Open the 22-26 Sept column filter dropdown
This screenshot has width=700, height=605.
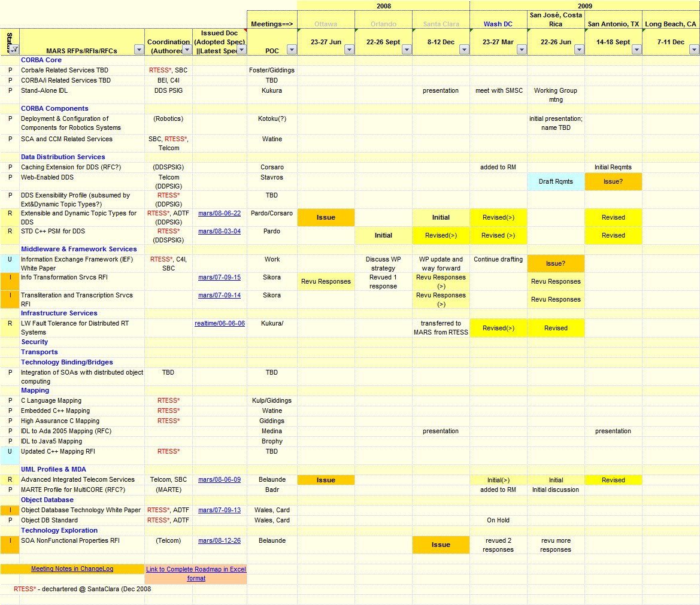[x=406, y=50]
